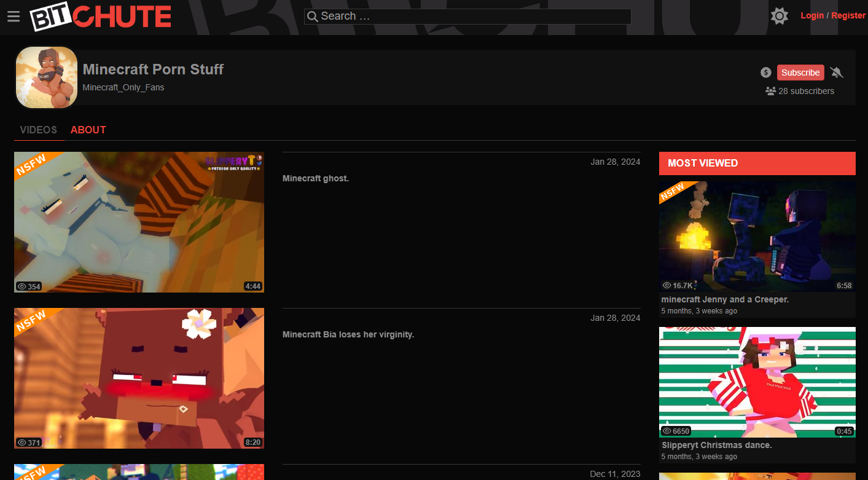Click the upload age under Jenny and Creeper title
Image resolution: width=868 pixels, height=480 pixels.
699,311
